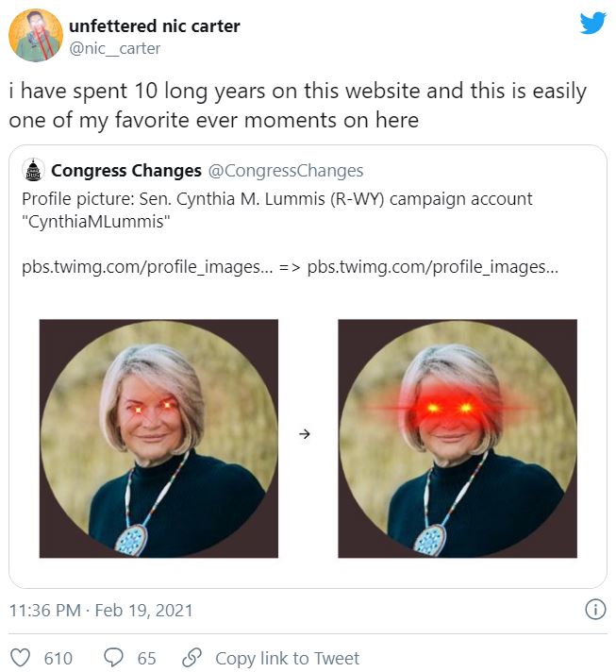Click the reply speech bubble icon
The width and height of the screenshot is (616, 672).
[x=113, y=658]
